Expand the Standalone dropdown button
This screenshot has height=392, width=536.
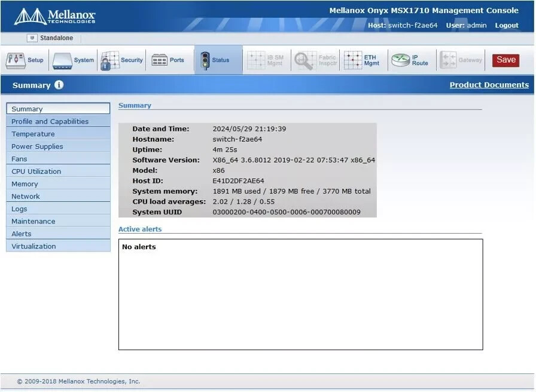(32, 38)
